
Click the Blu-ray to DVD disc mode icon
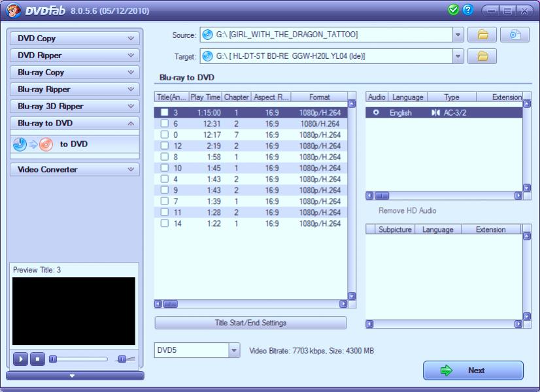33,144
